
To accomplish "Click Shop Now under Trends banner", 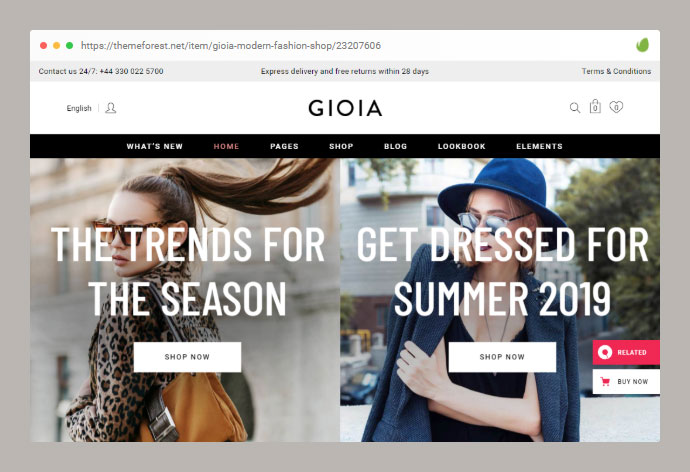I will point(187,357).
